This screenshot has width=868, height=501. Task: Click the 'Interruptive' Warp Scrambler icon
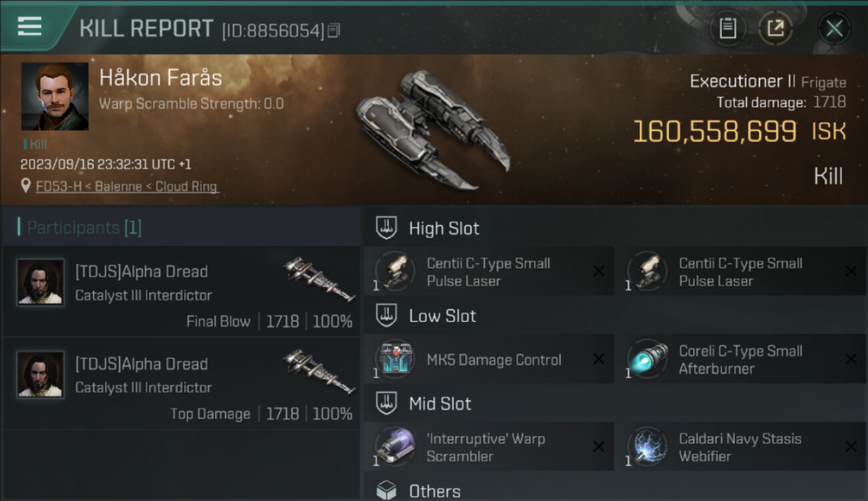pyautogui.click(x=395, y=447)
